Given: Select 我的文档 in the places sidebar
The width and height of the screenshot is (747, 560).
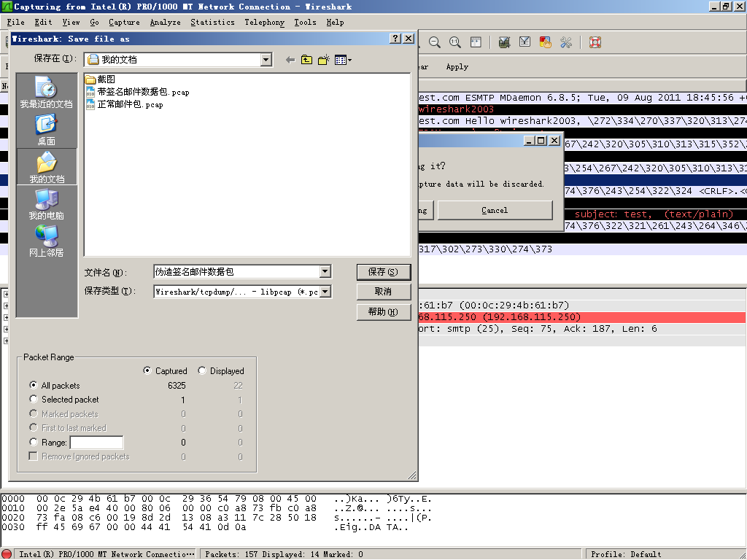Looking at the screenshot, I should click(x=47, y=167).
